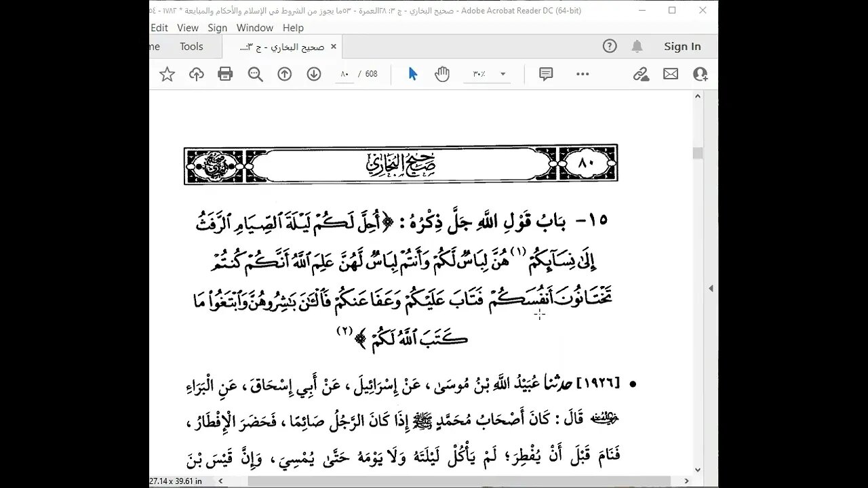Click page number ٨٠ in header
Viewport: 868px width, 488px height.
click(x=585, y=163)
